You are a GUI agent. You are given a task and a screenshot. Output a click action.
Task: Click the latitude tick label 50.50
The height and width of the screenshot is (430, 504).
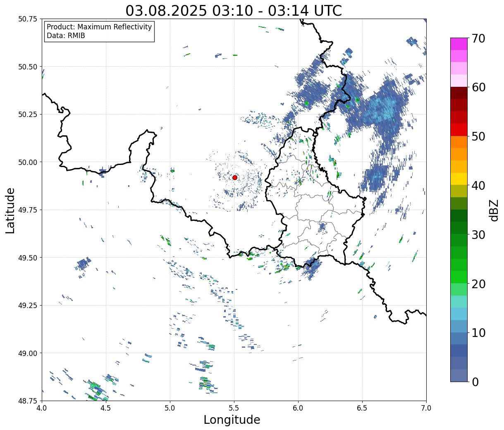coord(28,67)
